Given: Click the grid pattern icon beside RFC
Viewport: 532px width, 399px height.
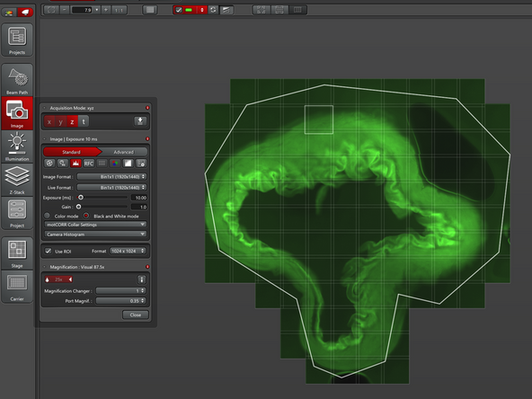Looking at the screenshot, I should pos(102,164).
